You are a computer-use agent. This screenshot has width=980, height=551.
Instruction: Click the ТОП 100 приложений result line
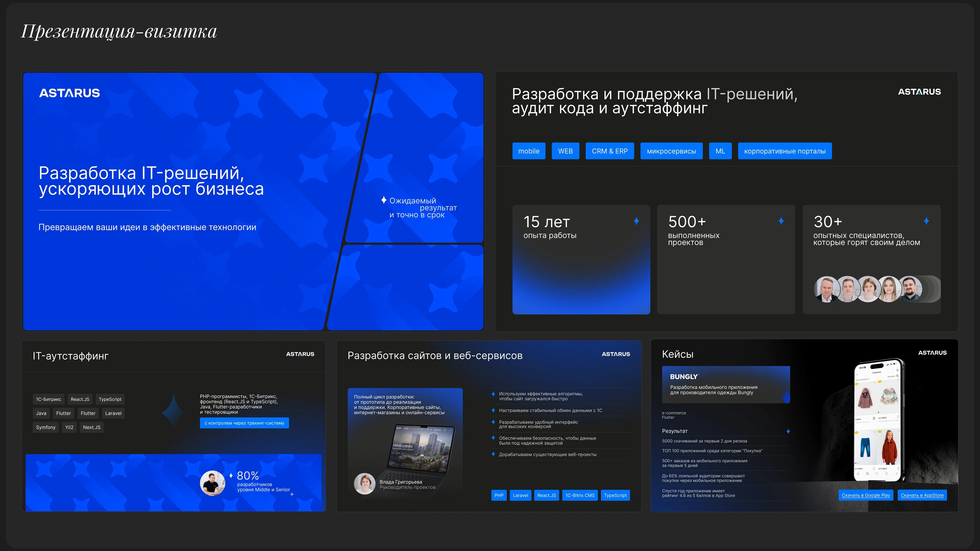pyautogui.click(x=712, y=450)
